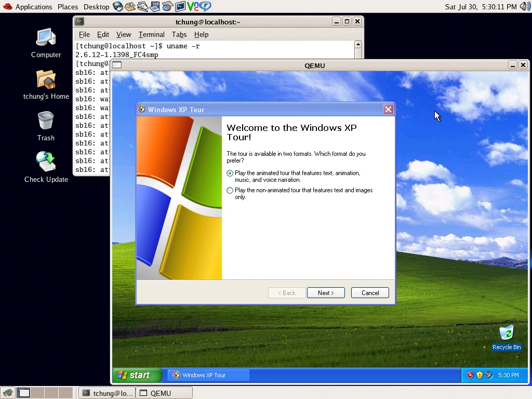This screenshot has height=399, width=532.
Task: Click the third XP system tray icon
Action: pyautogui.click(x=489, y=375)
